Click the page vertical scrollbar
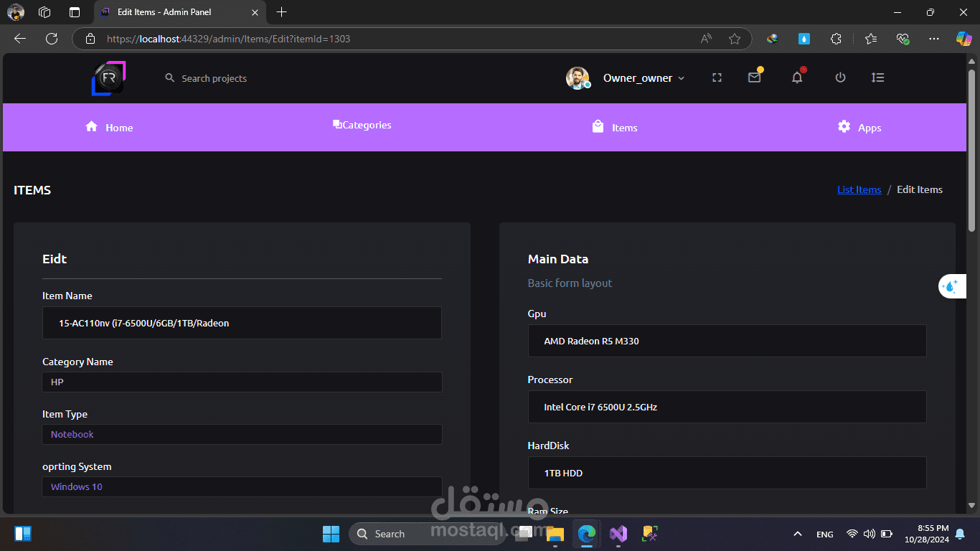Screen dimensions: 980x551 (971, 150)
